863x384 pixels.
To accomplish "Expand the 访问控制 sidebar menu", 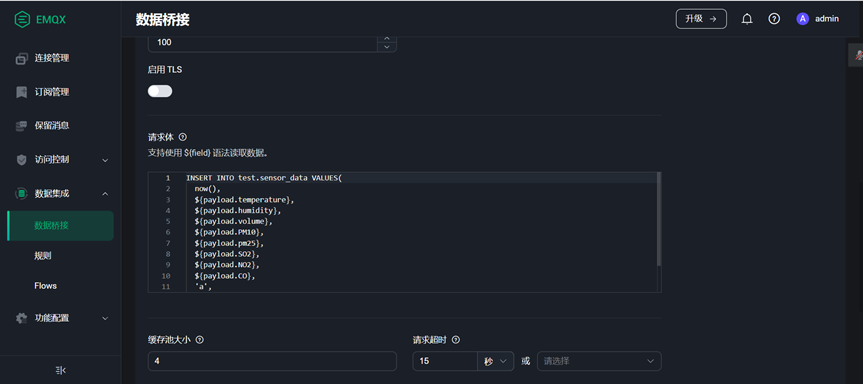I will point(61,160).
